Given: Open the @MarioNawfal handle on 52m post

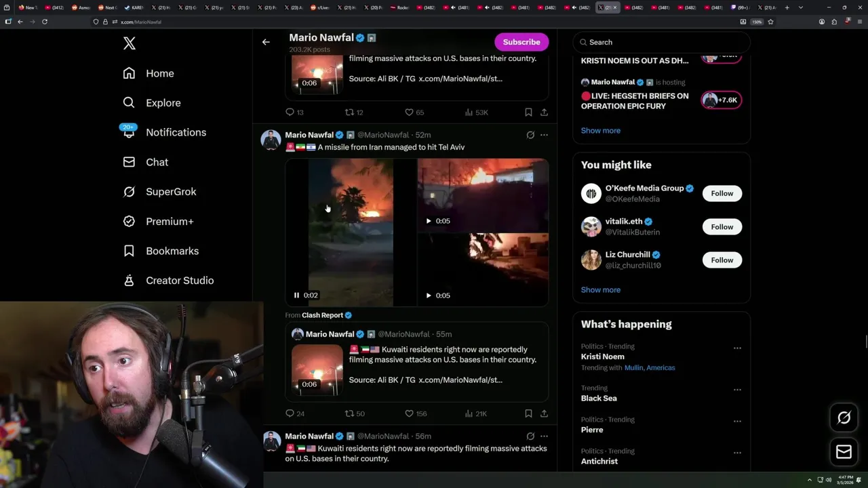Looking at the screenshot, I should [383, 135].
